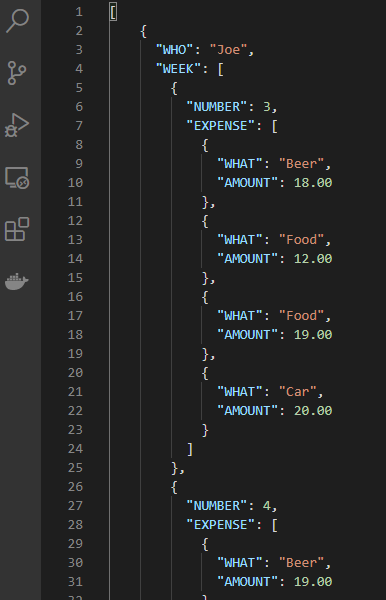This screenshot has height=600, width=386.
Task: Open the Run and Debug view
Action: (17, 125)
